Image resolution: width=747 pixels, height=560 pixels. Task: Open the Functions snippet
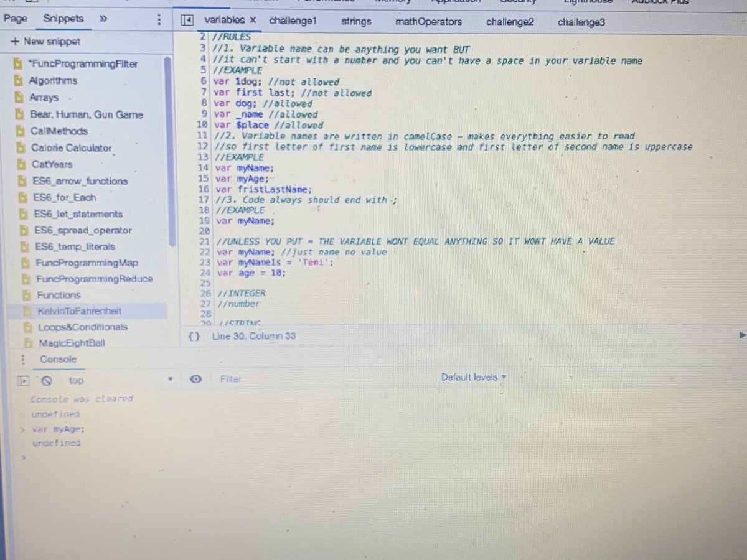(x=59, y=295)
